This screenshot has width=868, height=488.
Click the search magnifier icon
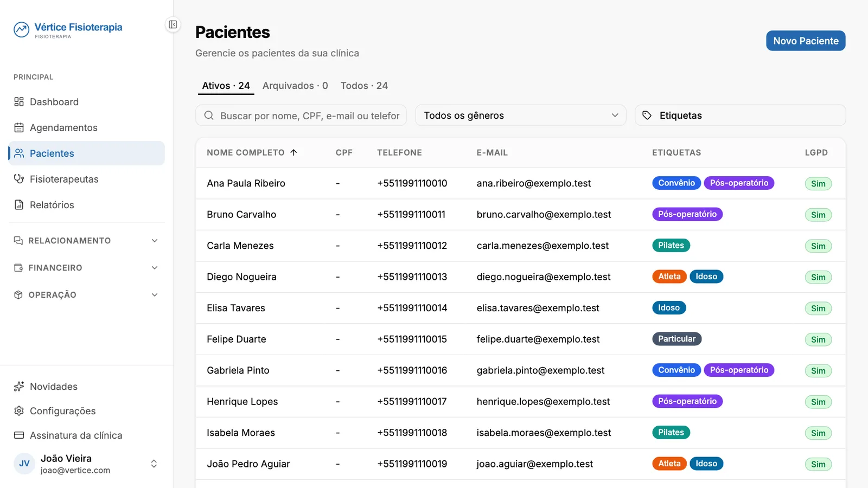pyautogui.click(x=209, y=115)
